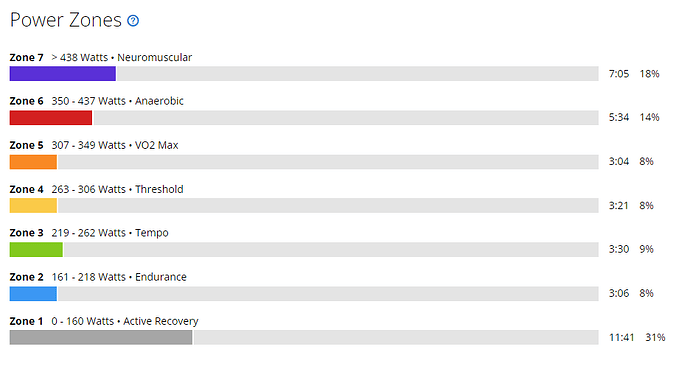Click the 7:05 time for Zone 7
This screenshot has width=690, height=366.
[x=619, y=74]
